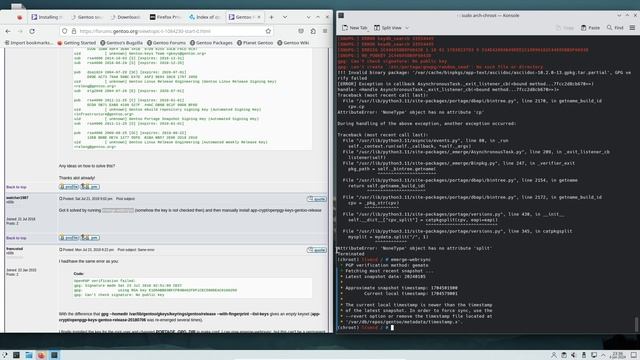Click the Konsole terminal scrollbar
The width and height of the screenshot is (640, 360).
tap(636, 324)
